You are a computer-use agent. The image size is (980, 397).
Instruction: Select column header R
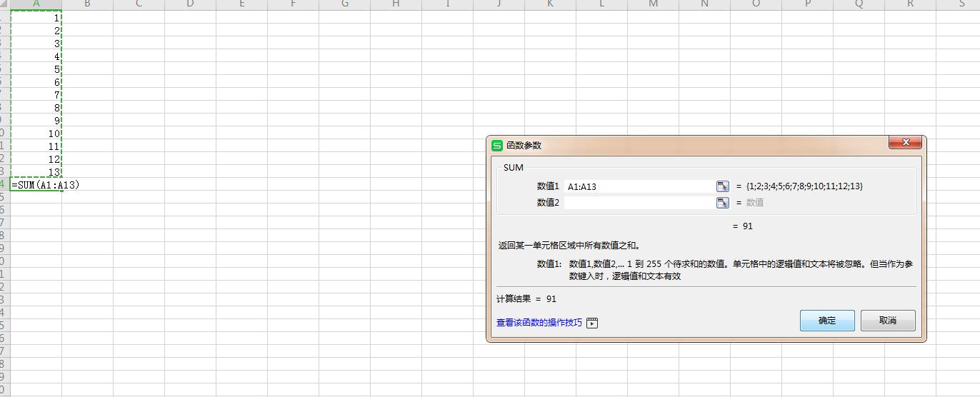pos(910,4)
